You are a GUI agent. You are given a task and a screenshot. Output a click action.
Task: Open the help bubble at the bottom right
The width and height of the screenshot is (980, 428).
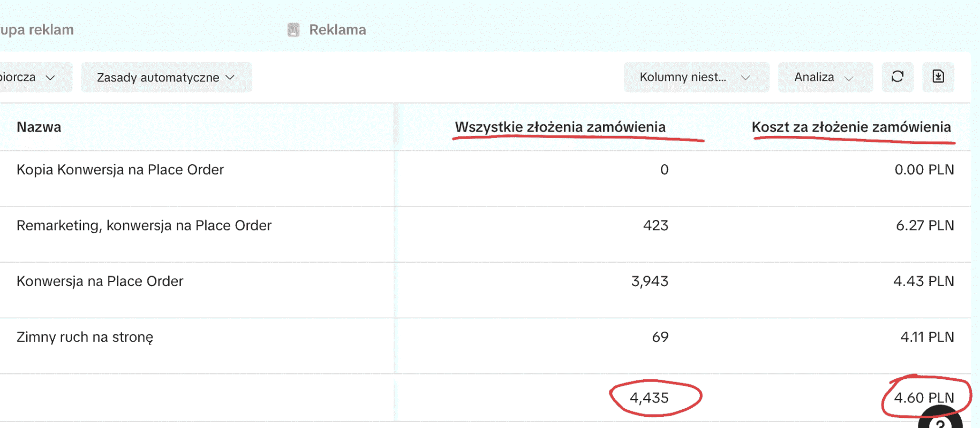(940, 423)
